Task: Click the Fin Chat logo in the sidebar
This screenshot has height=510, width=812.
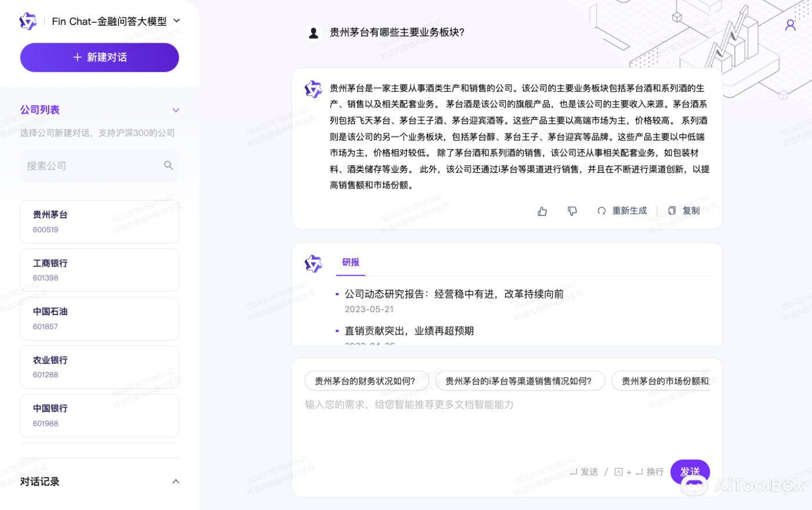Action: [28, 21]
